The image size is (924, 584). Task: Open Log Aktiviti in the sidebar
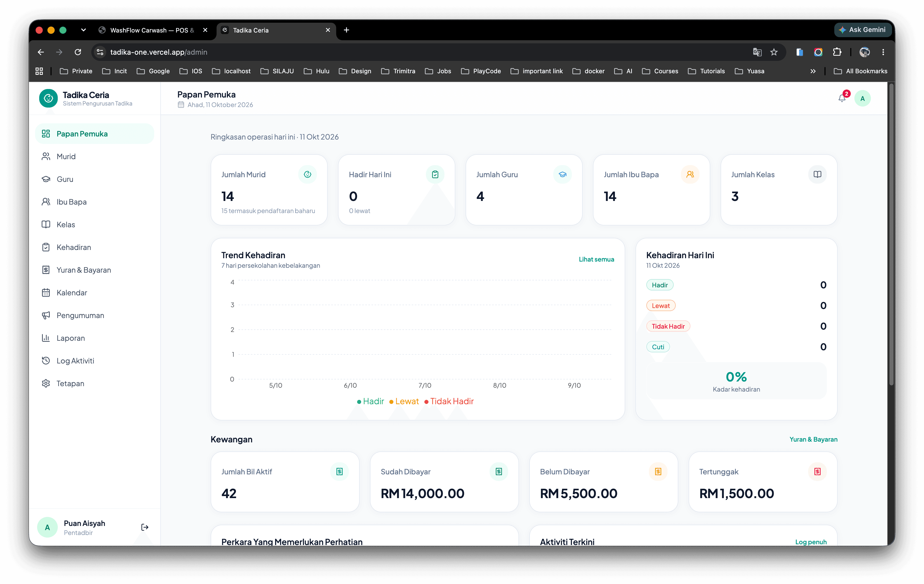coord(94,361)
